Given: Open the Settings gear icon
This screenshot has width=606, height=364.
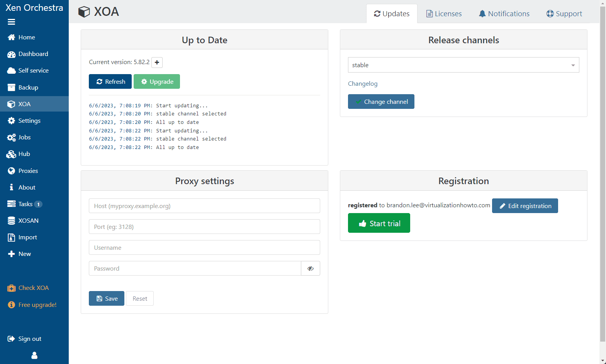Looking at the screenshot, I should click(x=11, y=121).
